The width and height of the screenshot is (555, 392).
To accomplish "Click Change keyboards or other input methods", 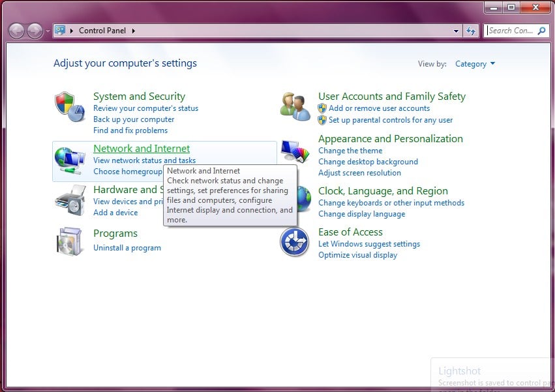I will (x=391, y=203).
